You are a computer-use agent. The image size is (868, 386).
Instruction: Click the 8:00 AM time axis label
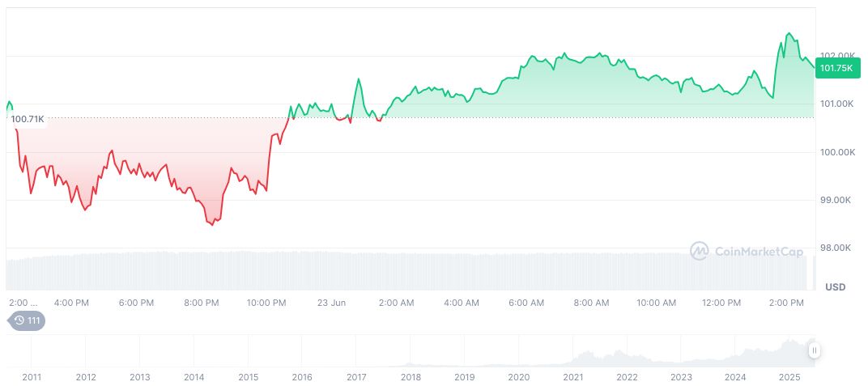(591, 303)
